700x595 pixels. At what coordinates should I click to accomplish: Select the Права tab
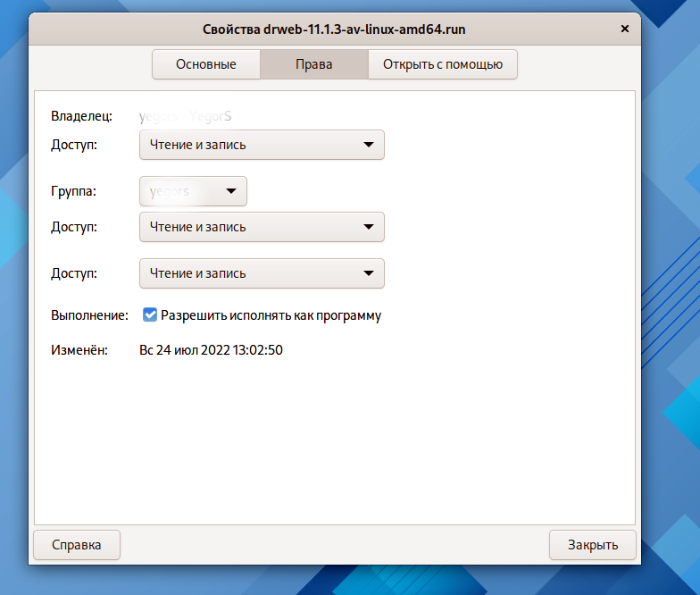(x=314, y=64)
